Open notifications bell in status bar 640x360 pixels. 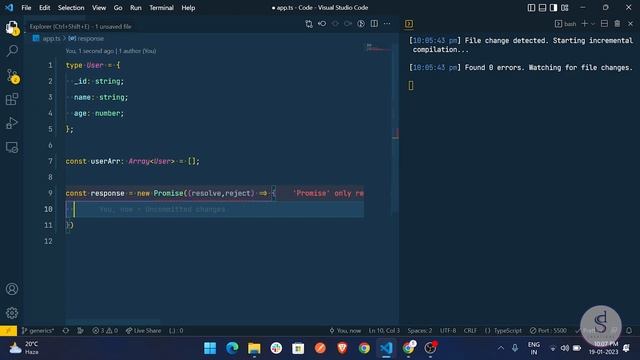tap(629, 331)
